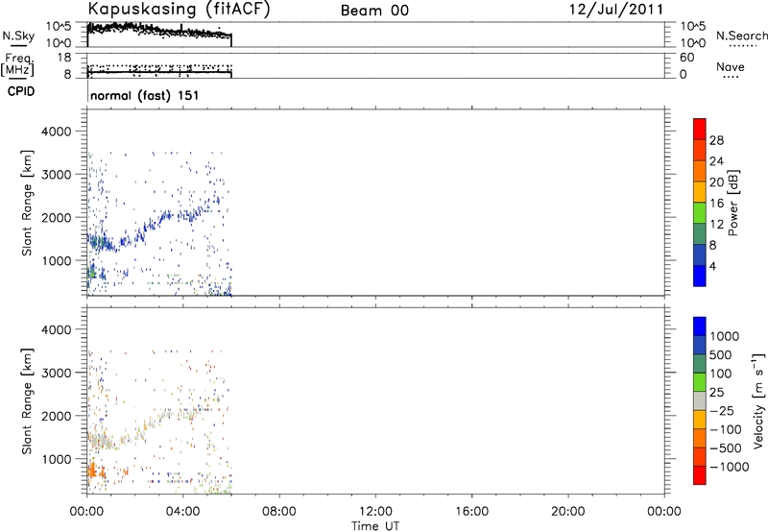Click the '4000' tick on power panel axis
The image size is (768, 532).
point(57,132)
